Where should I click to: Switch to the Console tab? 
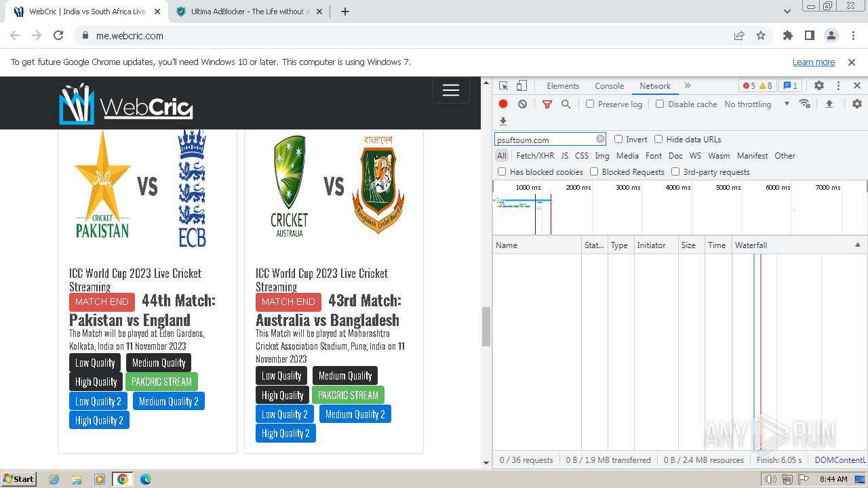click(609, 86)
